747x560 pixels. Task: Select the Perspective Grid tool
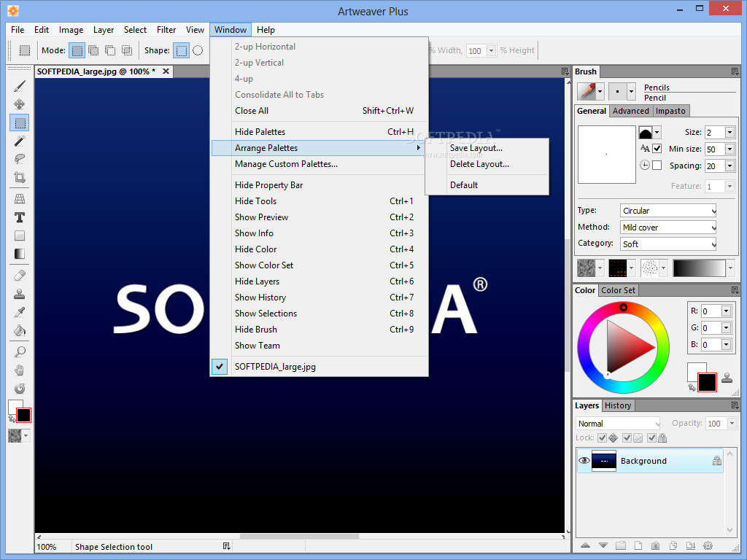[20, 199]
